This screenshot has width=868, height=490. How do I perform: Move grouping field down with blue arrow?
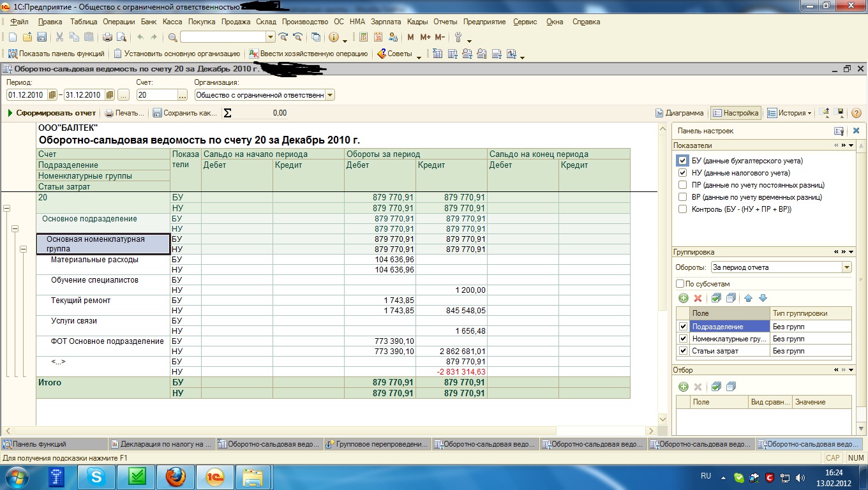click(763, 298)
